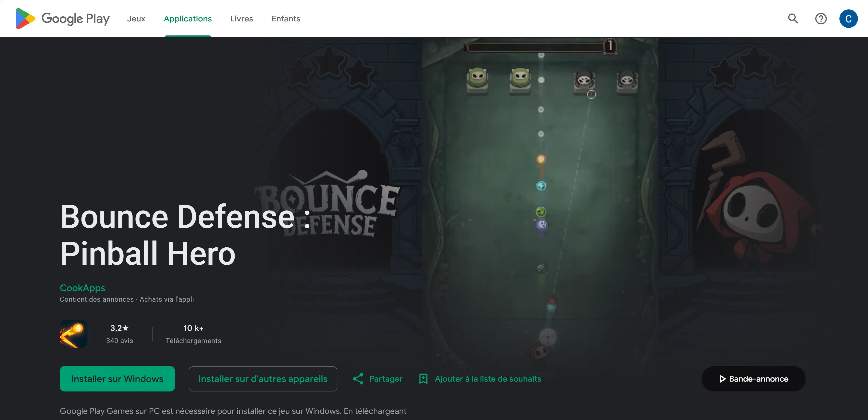Screen dimensions: 868x420
Task: Open the CookApps developer link
Action: click(83, 288)
